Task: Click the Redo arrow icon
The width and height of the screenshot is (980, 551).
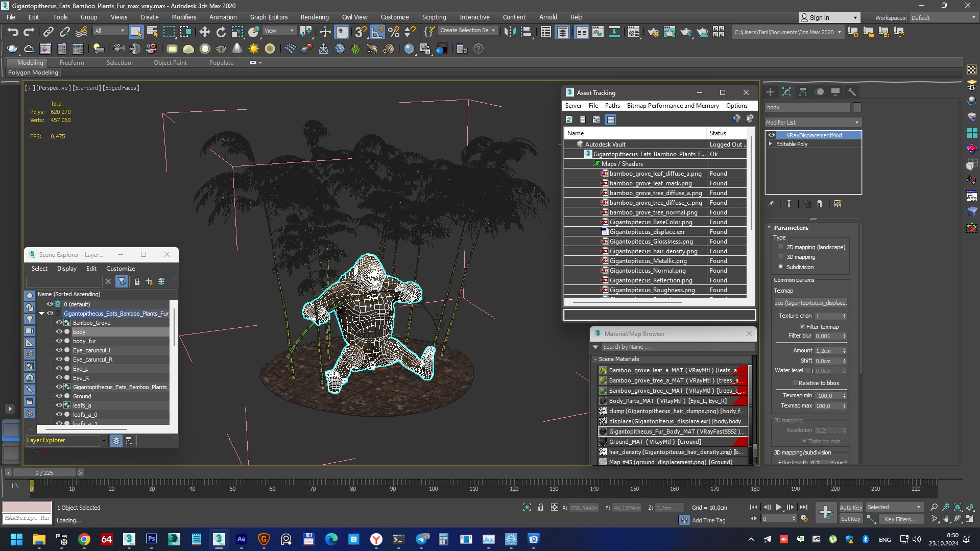Action: pos(29,32)
